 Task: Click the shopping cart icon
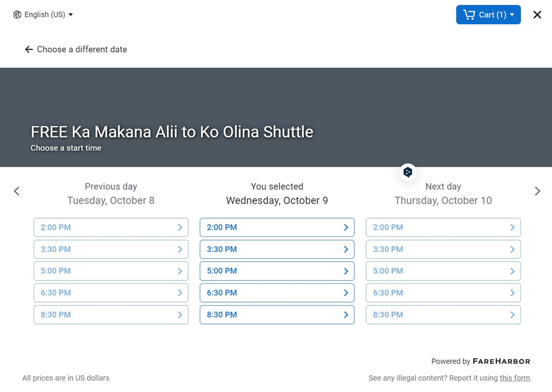469,15
